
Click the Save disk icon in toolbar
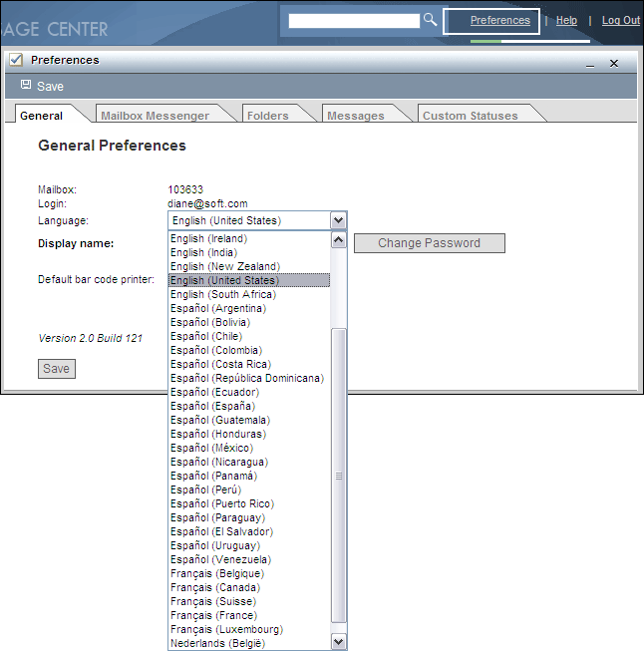pos(25,86)
